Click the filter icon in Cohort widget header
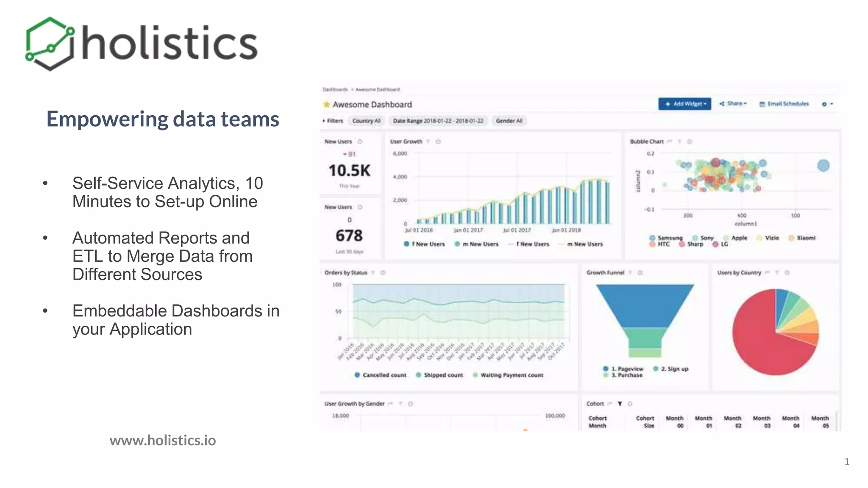The height and width of the screenshot is (488, 868). tap(620, 404)
